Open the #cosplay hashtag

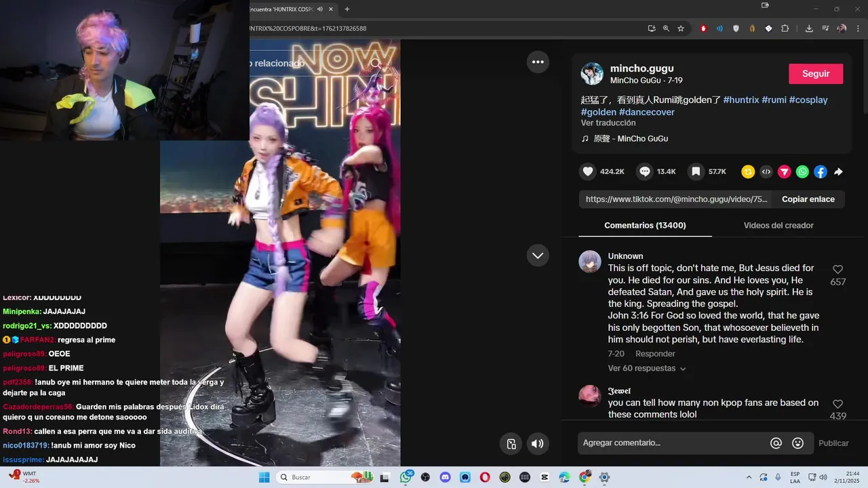click(808, 100)
